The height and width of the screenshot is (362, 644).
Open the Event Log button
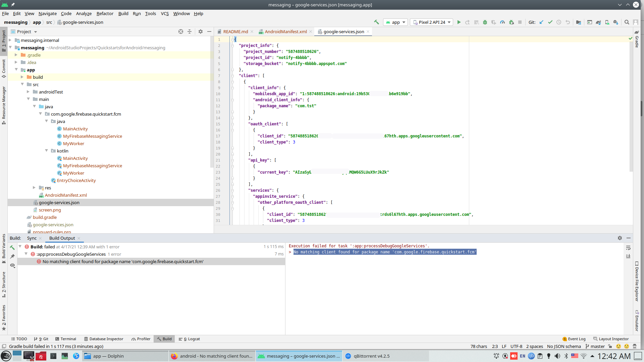tap(574, 339)
